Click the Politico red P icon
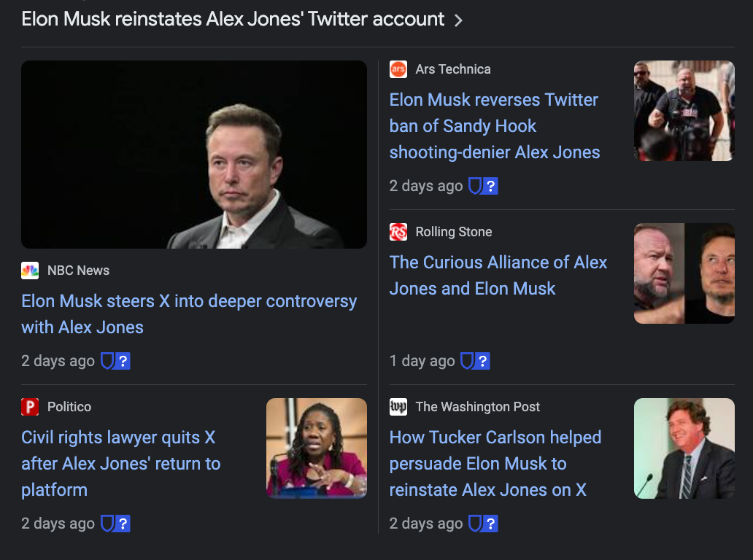 click(30, 407)
